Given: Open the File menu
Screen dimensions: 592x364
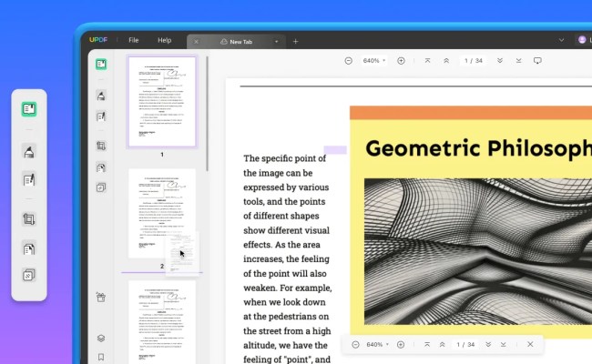Looking at the screenshot, I should [134, 40].
